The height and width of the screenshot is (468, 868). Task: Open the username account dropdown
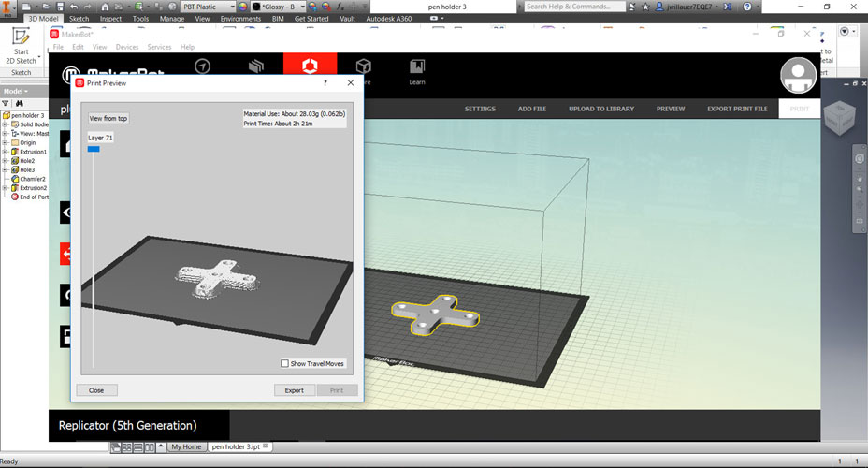[x=688, y=7]
